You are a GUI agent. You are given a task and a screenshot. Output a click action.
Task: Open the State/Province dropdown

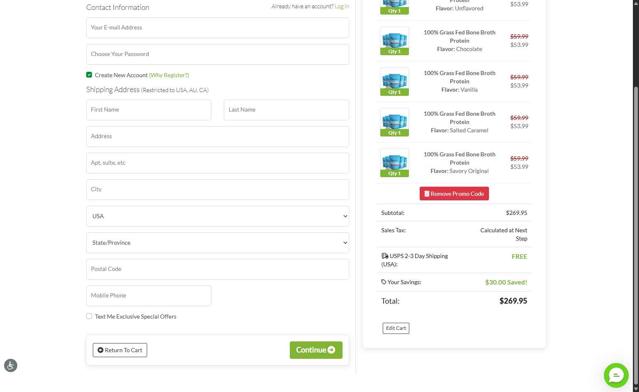pyautogui.click(x=218, y=242)
